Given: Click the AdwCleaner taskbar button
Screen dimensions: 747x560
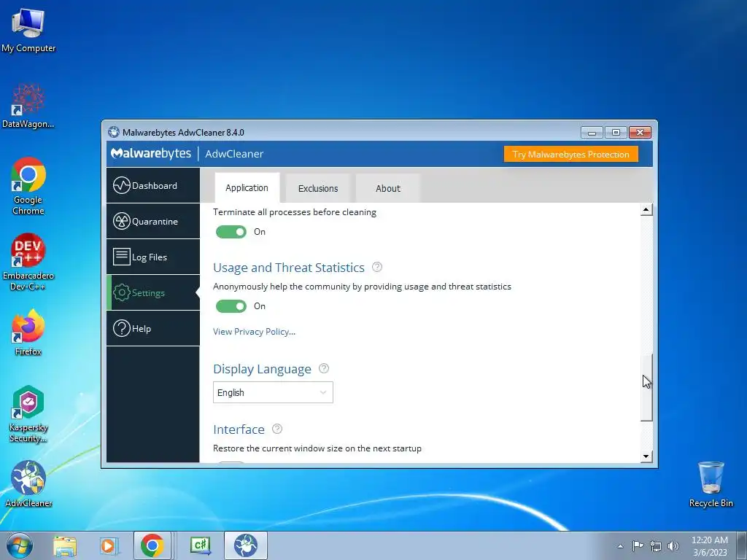Looking at the screenshot, I should tap(246, 545).
